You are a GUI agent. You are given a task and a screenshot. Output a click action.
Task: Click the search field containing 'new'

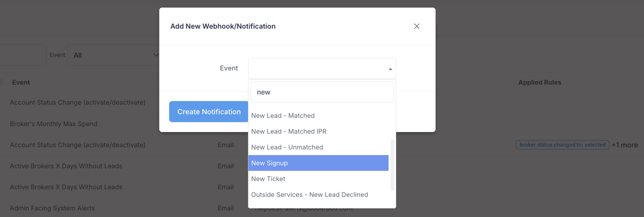point(322,92)
